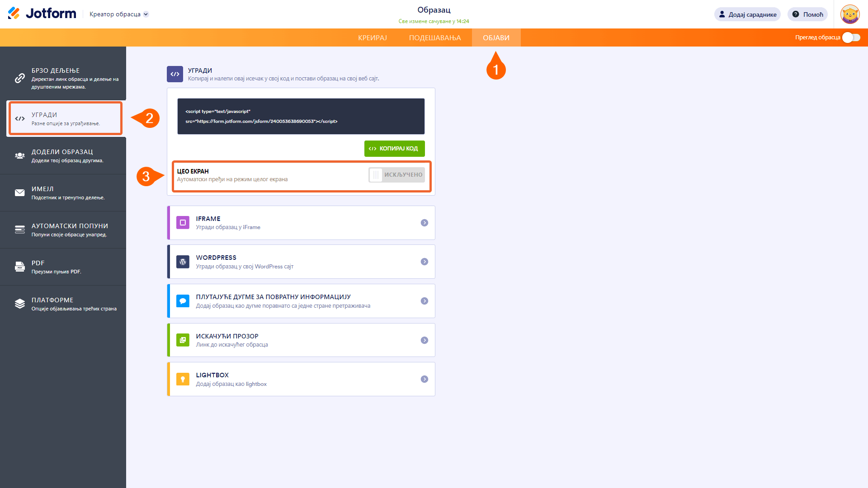The height and width of the screenshot is (488, 868).
Task: Open the Помоћ help button
Action: pos(807,14)
